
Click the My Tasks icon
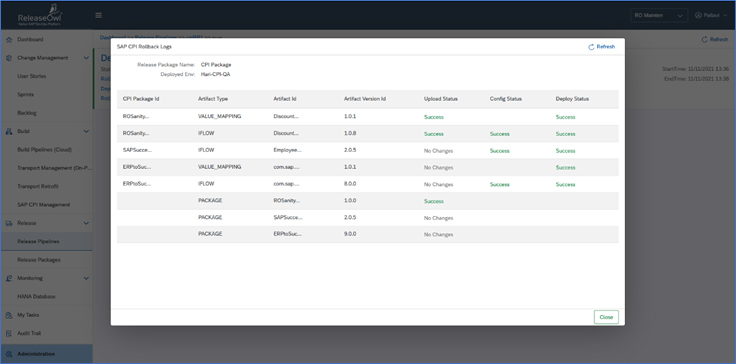(9, 315)
